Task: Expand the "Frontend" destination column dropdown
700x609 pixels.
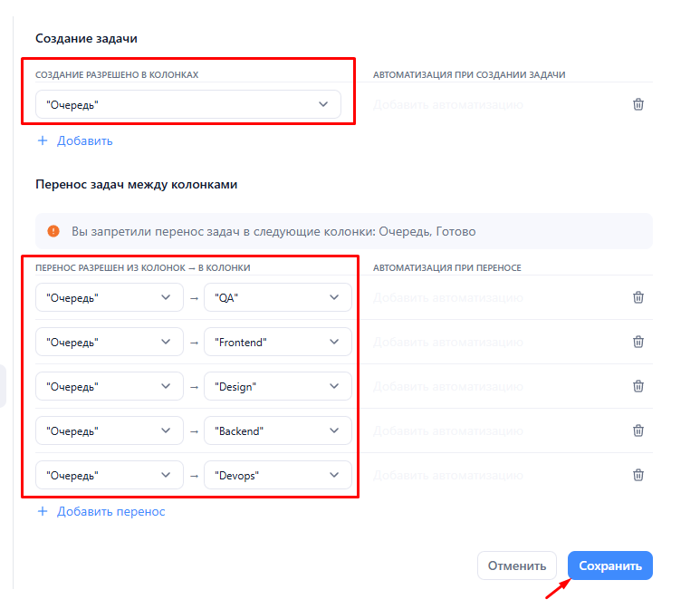Action: [x=278, y=342]
